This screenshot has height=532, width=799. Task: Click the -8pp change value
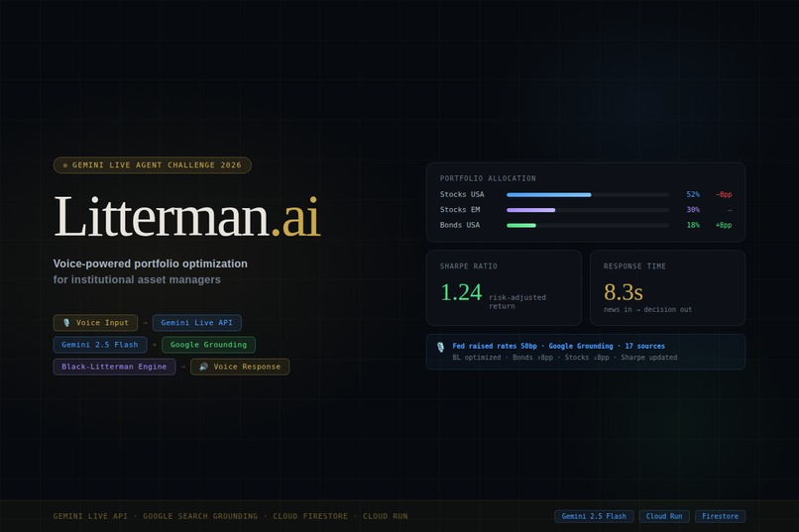click(724, 194)
